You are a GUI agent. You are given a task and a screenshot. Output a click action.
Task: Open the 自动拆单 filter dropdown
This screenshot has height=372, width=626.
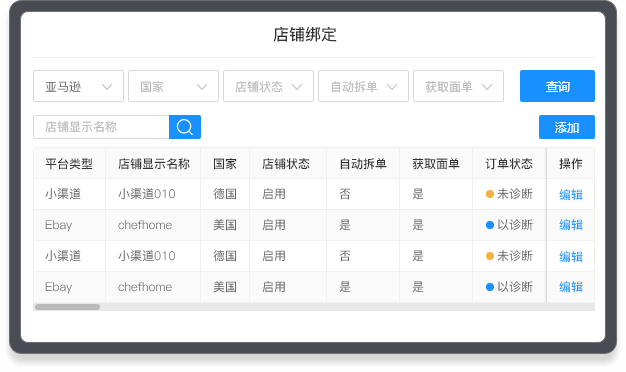click(363, 86)
